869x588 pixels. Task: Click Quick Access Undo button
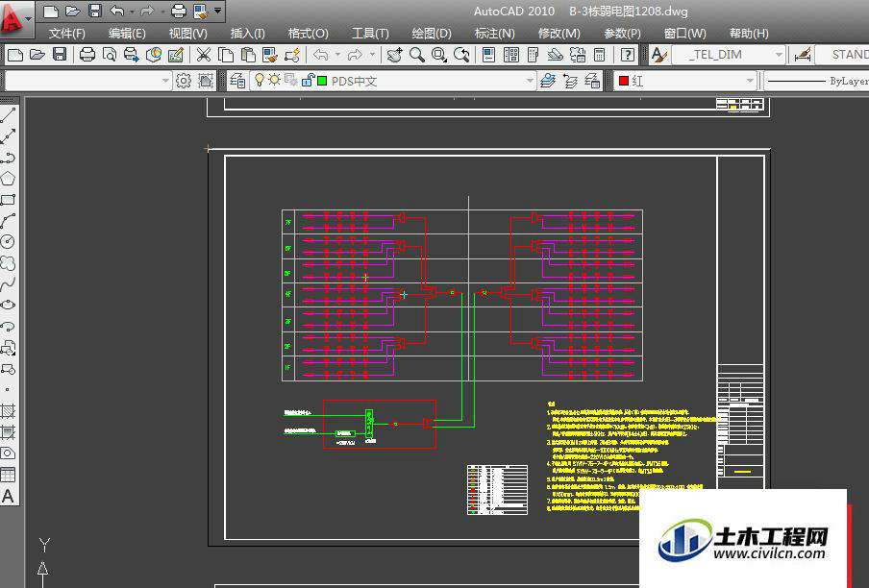pos(116,11)
